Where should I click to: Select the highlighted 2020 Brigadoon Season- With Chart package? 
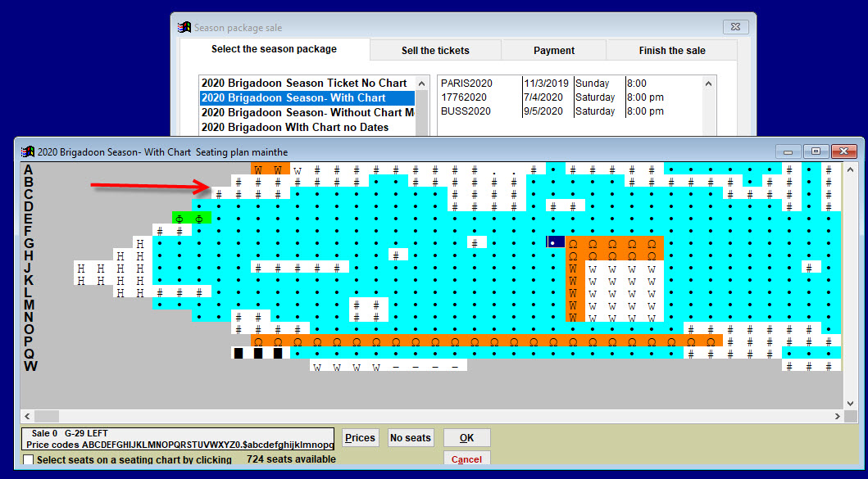307,98
